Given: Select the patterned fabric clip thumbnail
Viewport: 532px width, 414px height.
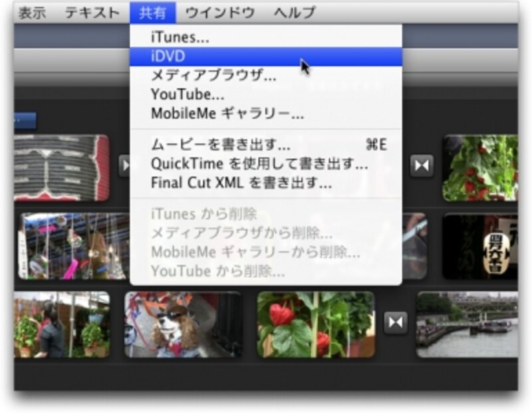Looking at the screenshot, I should tap(61, 168).
